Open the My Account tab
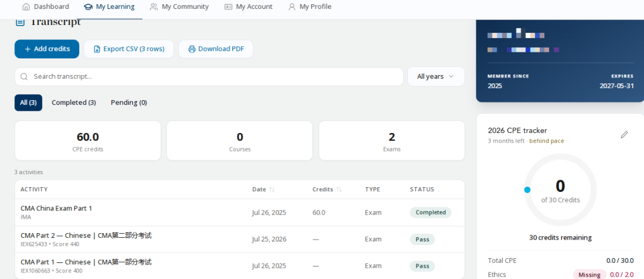Screen dimensions: 644x279 [249, 7]
